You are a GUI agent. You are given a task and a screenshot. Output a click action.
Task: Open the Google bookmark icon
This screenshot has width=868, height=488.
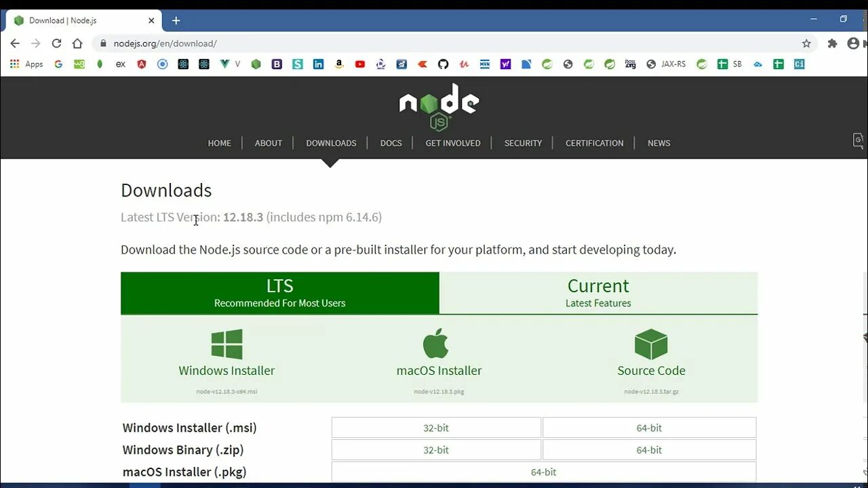click(x=58, y=64)
